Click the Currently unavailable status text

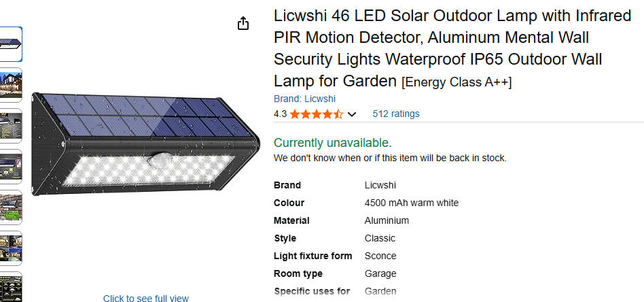point(332,143)
